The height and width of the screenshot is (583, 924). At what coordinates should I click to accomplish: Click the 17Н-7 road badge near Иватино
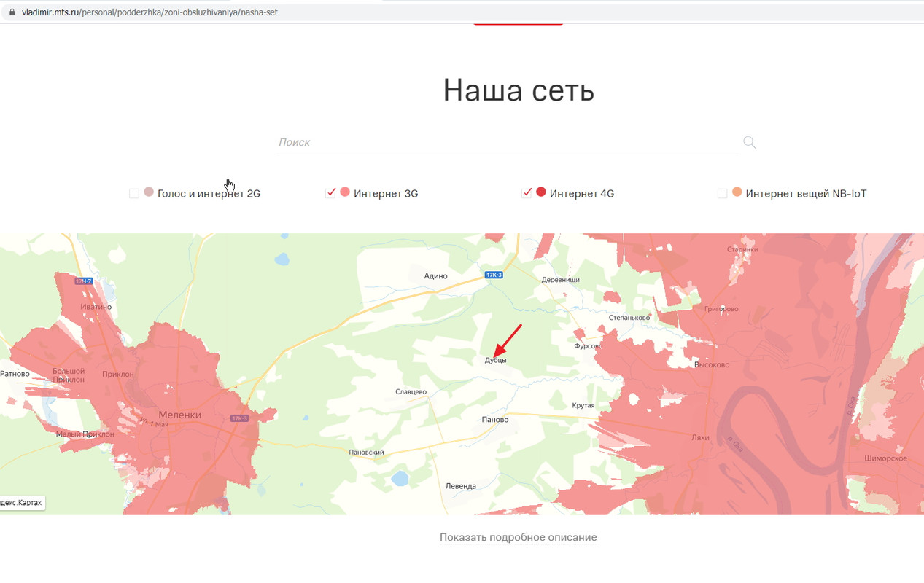[84, 281]
